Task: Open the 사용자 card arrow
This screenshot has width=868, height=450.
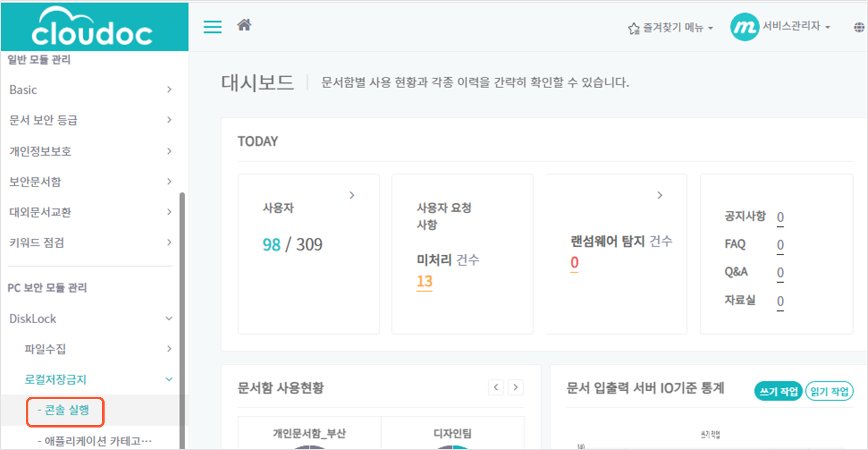Action: tap(352, 195)
